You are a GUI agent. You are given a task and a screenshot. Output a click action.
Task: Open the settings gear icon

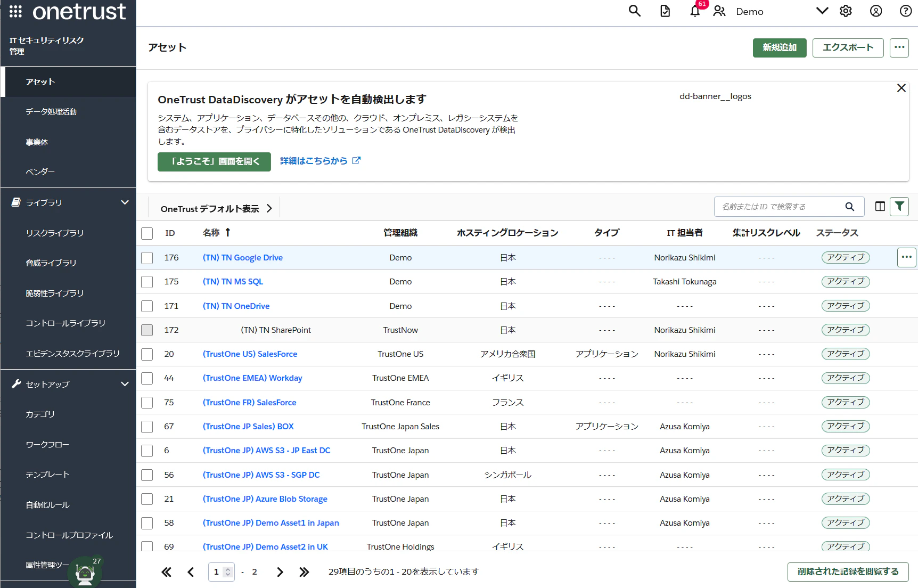pyautogui.click(x=846, y=11)
